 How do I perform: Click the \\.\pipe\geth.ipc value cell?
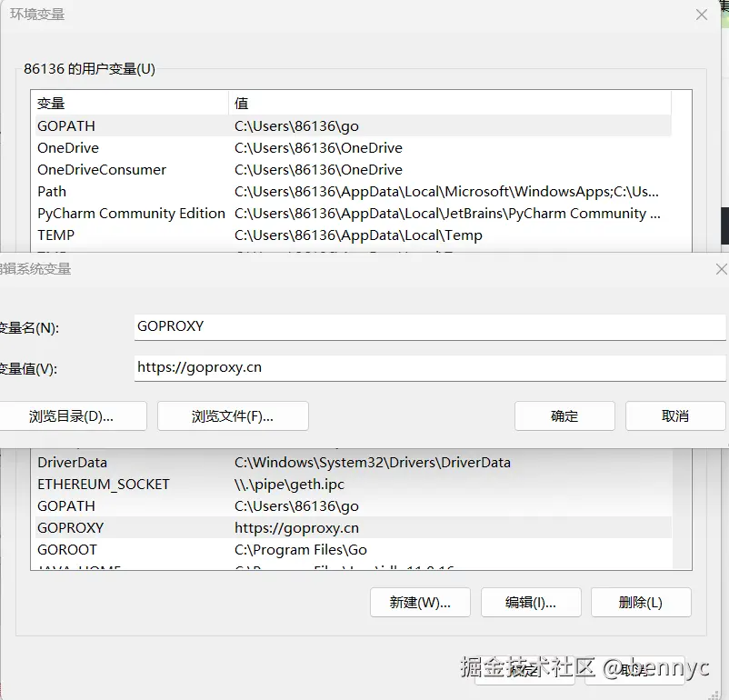[289, 485]
